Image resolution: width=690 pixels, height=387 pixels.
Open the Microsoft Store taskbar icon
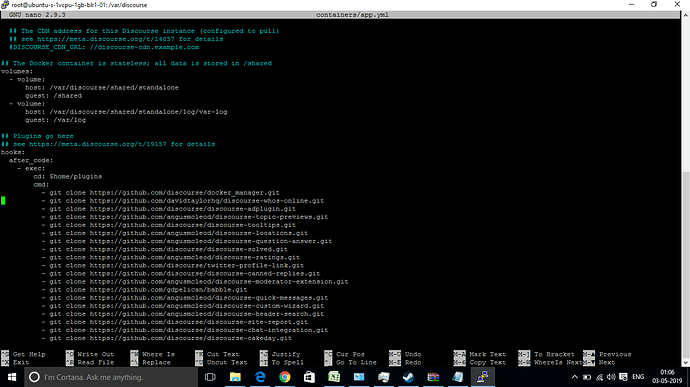pos(309,377)
